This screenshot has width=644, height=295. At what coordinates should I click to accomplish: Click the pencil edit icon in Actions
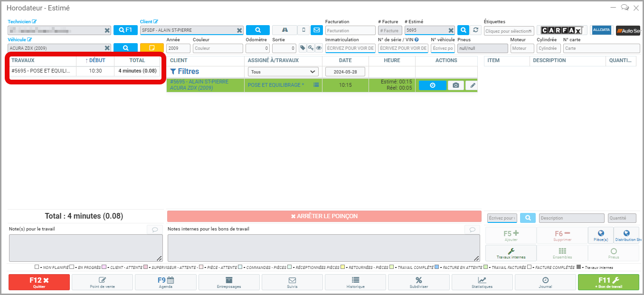point(472,85)
